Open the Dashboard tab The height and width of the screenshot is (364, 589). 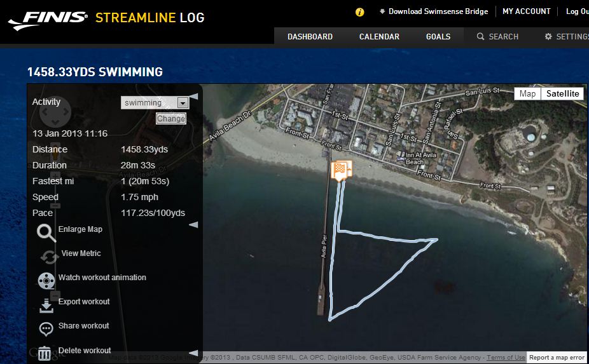click(310, 37)
